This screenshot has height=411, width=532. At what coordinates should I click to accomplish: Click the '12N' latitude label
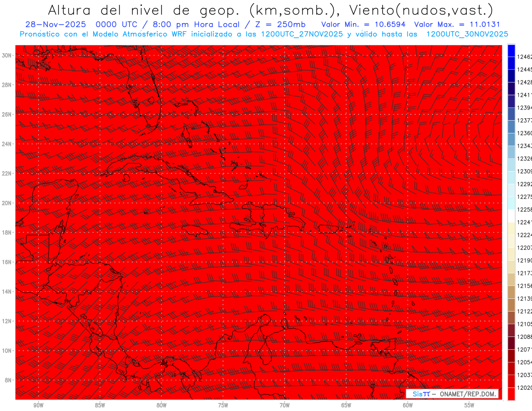(x=7, y=321)
